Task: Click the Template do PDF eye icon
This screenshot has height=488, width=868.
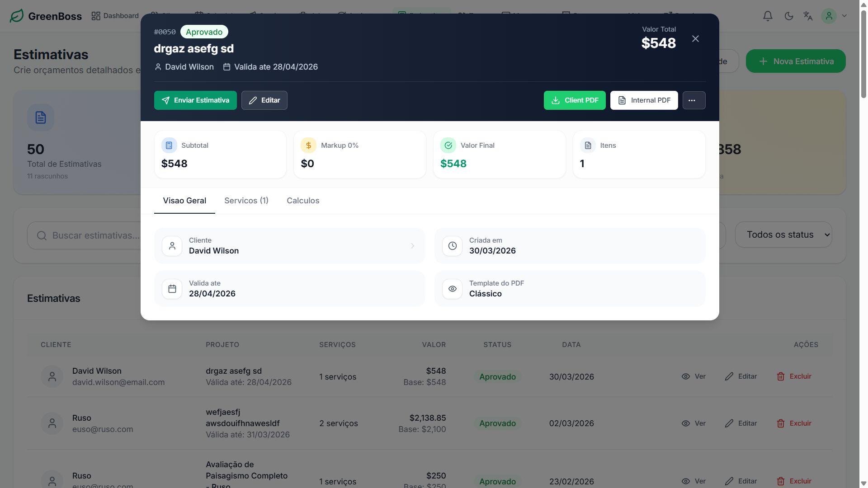Action: click(x=452, y=289)
